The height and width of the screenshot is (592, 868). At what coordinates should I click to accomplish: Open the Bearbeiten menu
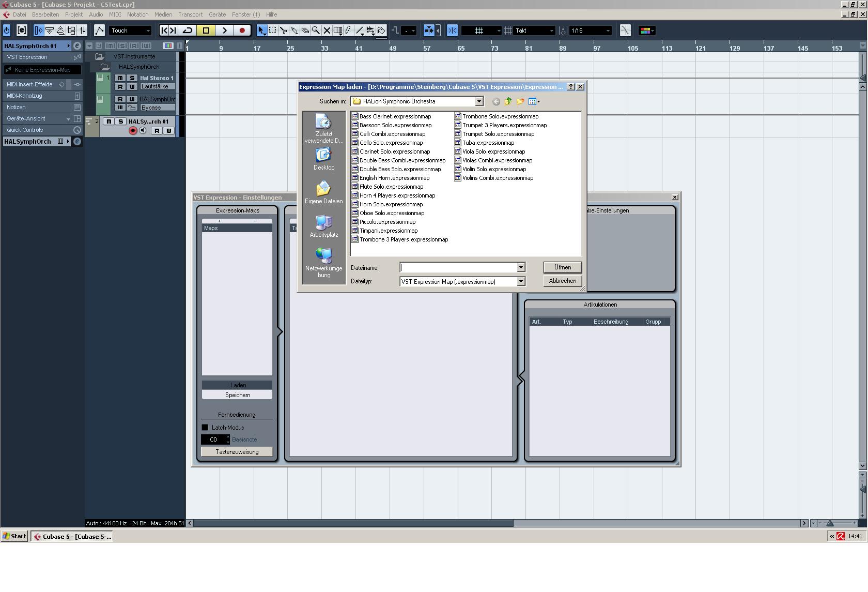tap(45, 14)
